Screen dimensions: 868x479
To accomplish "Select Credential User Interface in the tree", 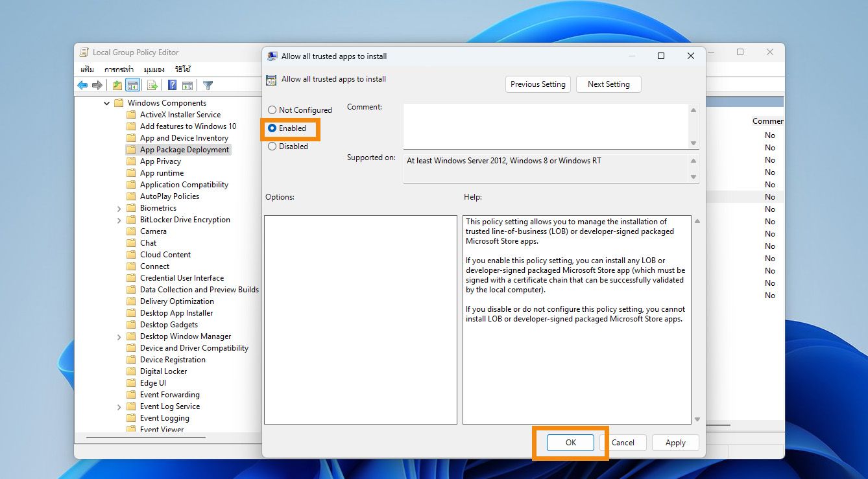I will [x=182, y=278].
